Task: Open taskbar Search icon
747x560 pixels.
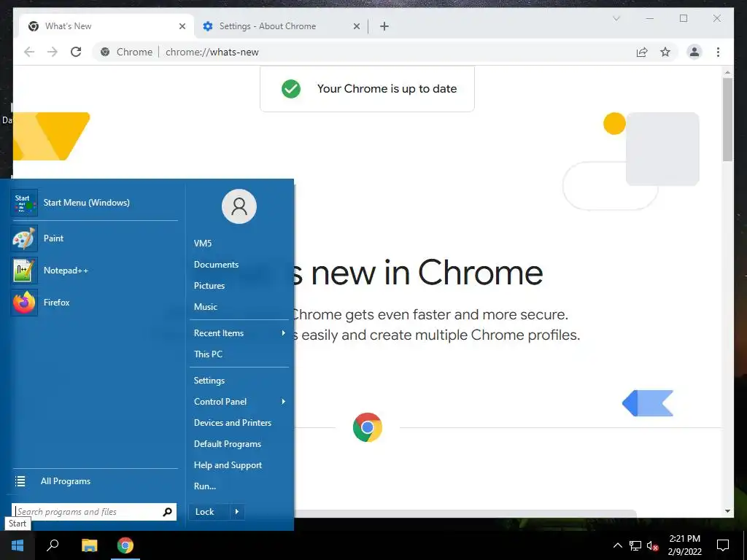Action: click(53, 545)
